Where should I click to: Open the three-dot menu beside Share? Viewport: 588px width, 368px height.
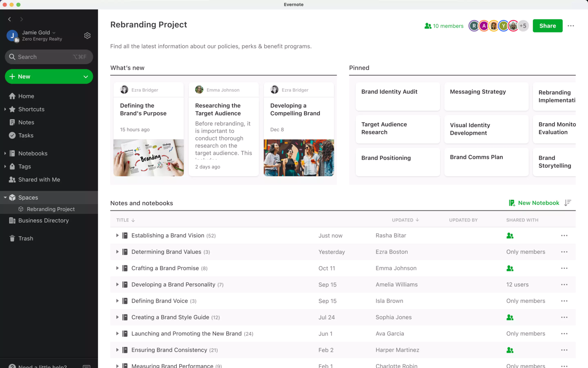point(571,26)
